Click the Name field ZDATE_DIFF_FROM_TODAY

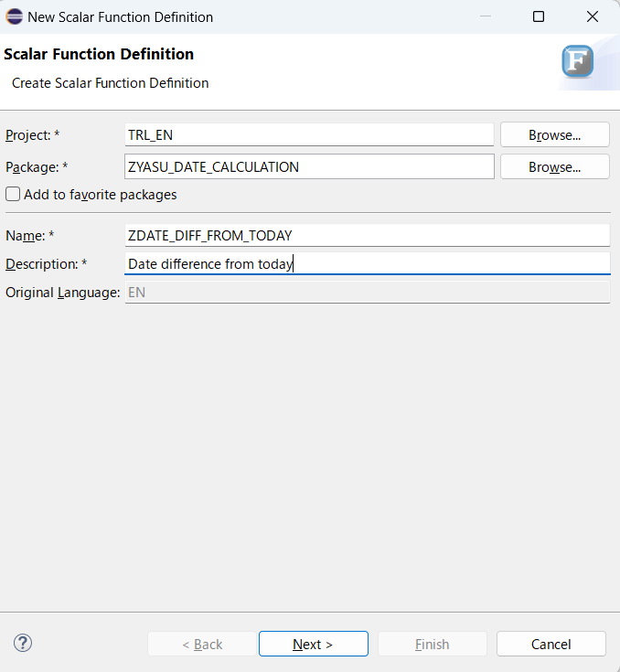coord(367,235)
